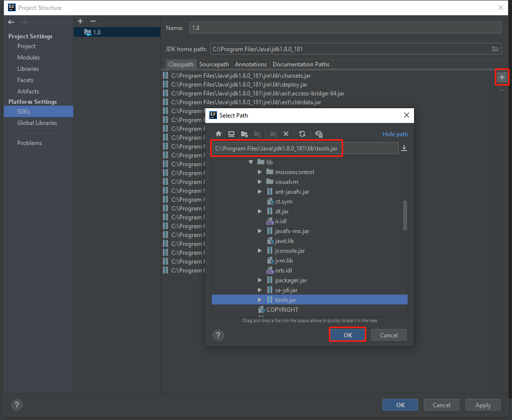
Task: Expand the missioncontrol folder
Action: click(x=259, y=172)
